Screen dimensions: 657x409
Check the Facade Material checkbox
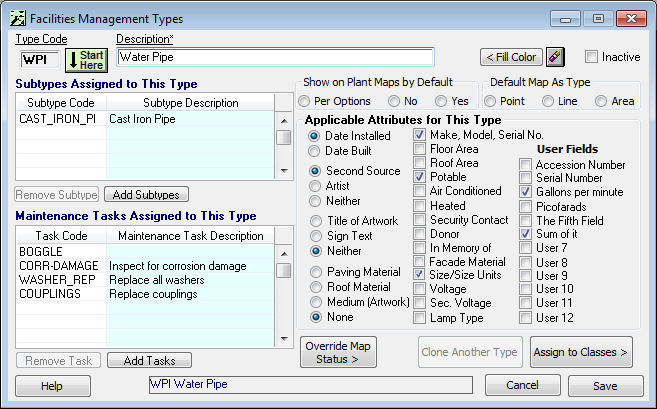[x=419, y=261]
